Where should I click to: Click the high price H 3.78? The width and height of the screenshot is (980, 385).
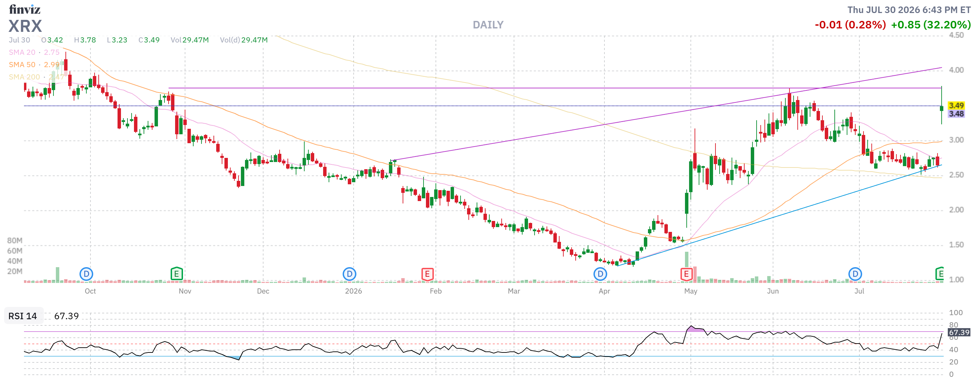click(85, 40)
